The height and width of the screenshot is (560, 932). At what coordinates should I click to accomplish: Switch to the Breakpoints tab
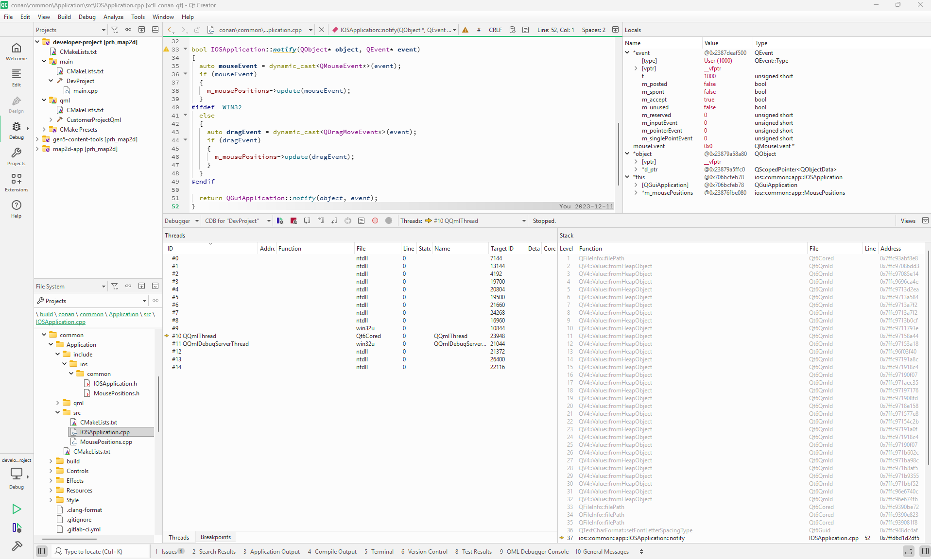[215, 537]
